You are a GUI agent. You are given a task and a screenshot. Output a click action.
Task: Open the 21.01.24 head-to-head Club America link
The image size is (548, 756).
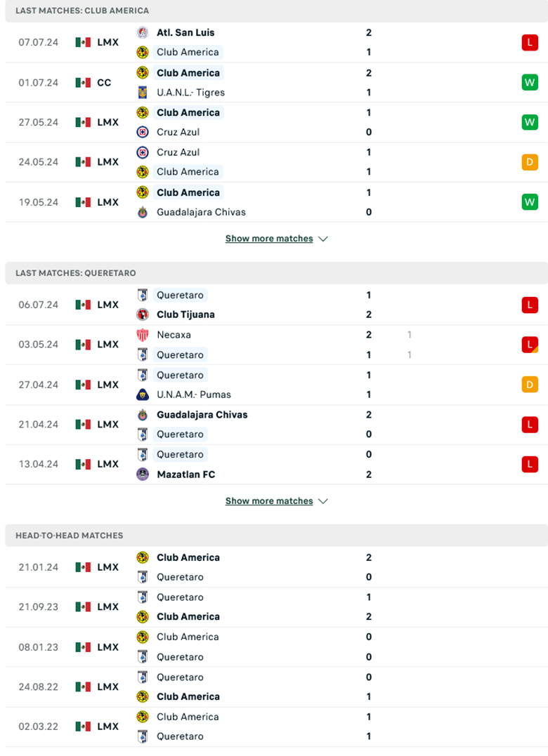pyautogui.click(x=188, y=557)
